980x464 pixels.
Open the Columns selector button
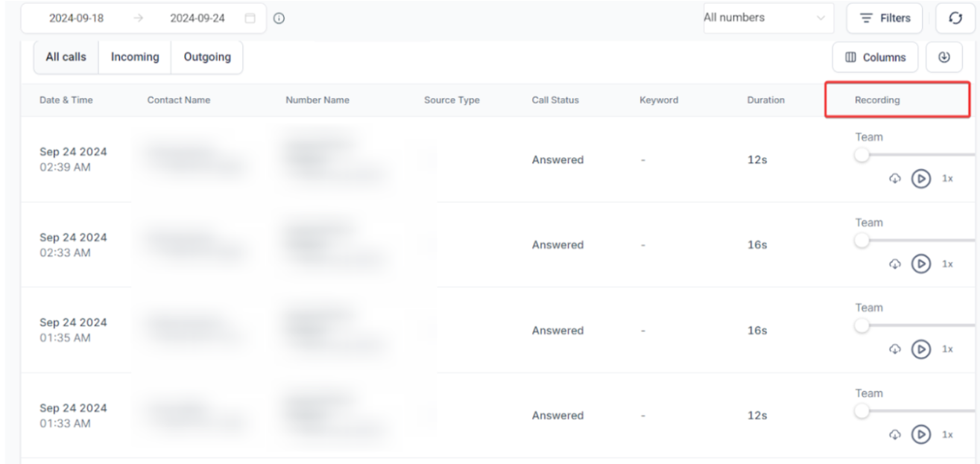(875, 57)
